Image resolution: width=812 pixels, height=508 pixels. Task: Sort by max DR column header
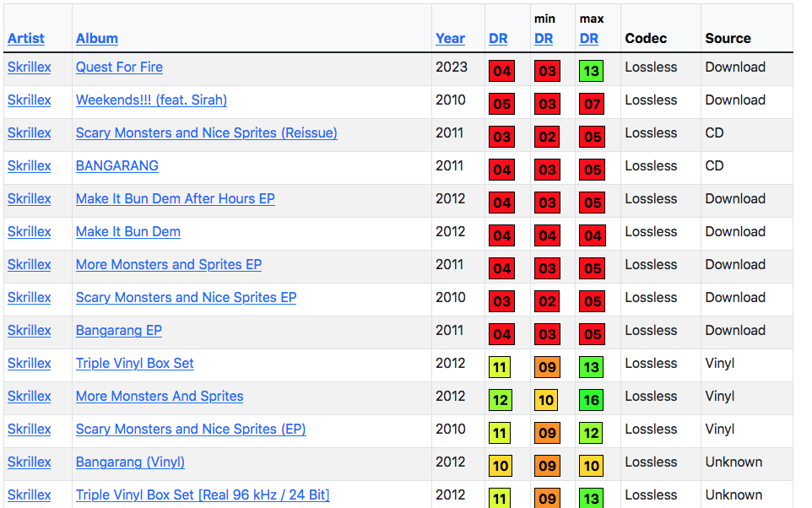[x=589, y=38]
